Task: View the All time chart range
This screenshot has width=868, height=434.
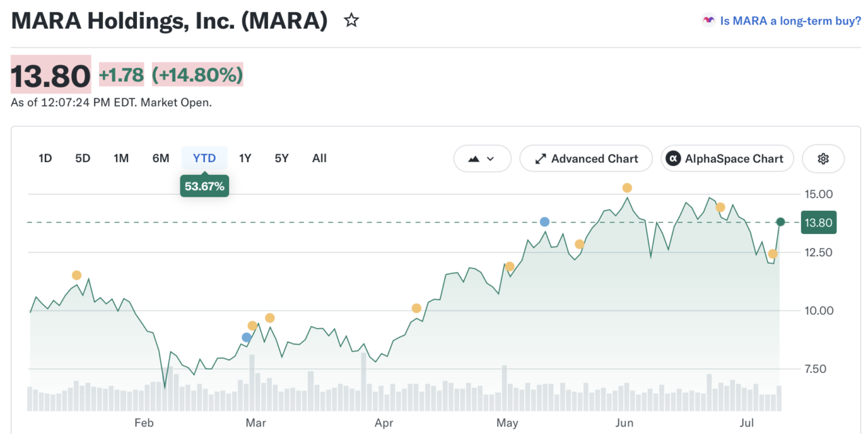Action: (319, 158)
